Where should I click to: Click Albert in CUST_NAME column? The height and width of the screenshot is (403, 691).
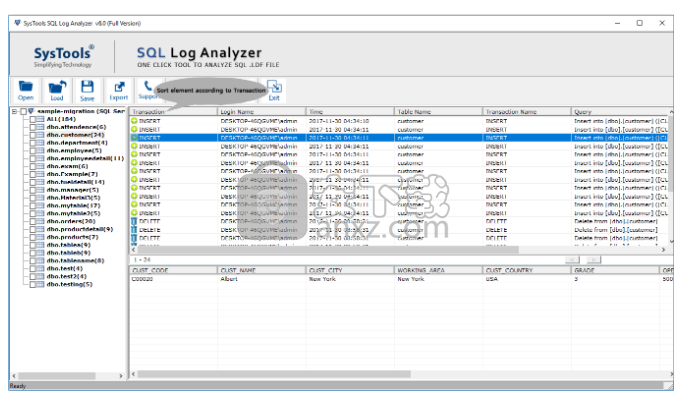pos(229,279)
